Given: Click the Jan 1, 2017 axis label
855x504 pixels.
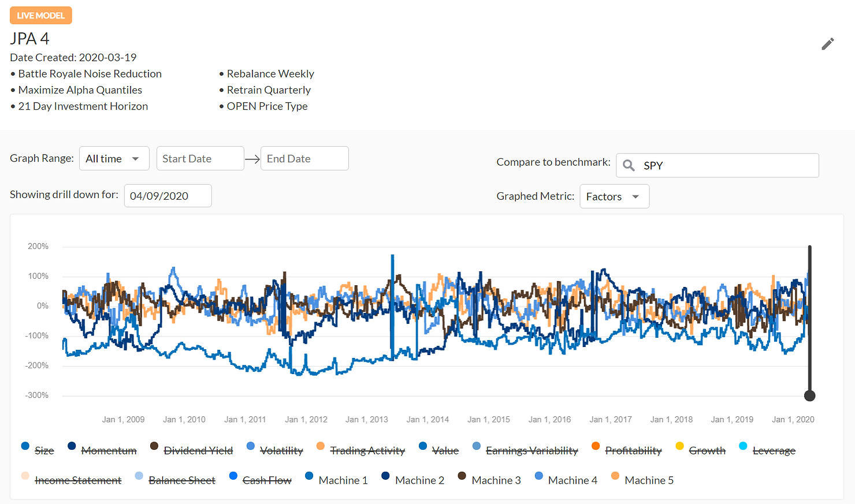Looking at the screenshot, I should (611, 420).
